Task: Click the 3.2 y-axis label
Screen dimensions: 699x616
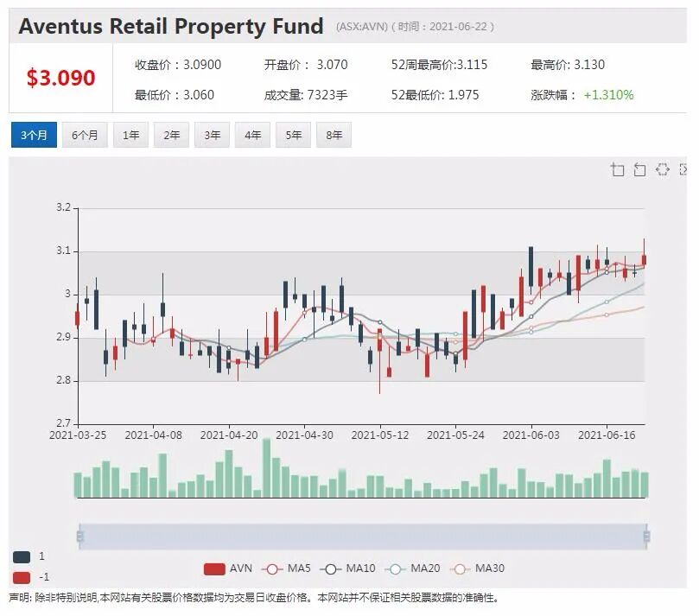Action: pos(63,207)
